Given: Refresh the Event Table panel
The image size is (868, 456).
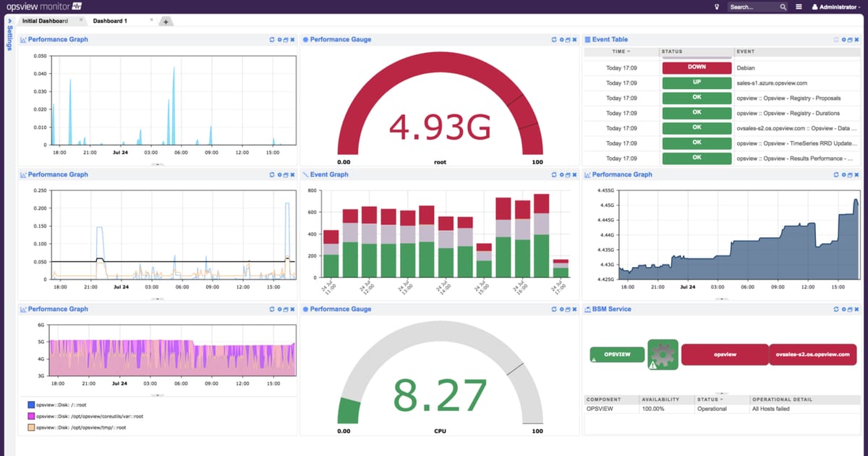Looking at the screenshot, I should point(835,40).
